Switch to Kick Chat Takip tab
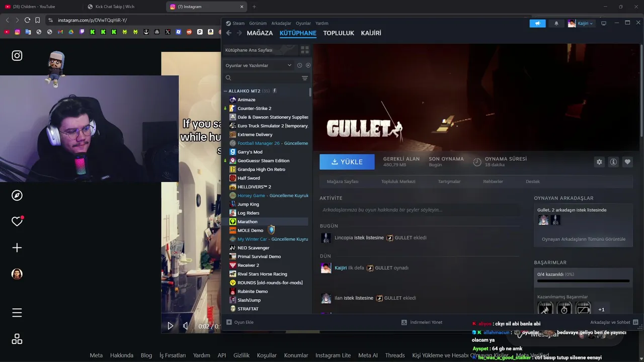Image resolution: width=644 pixels, height=362 pixels. click(123, 7)
